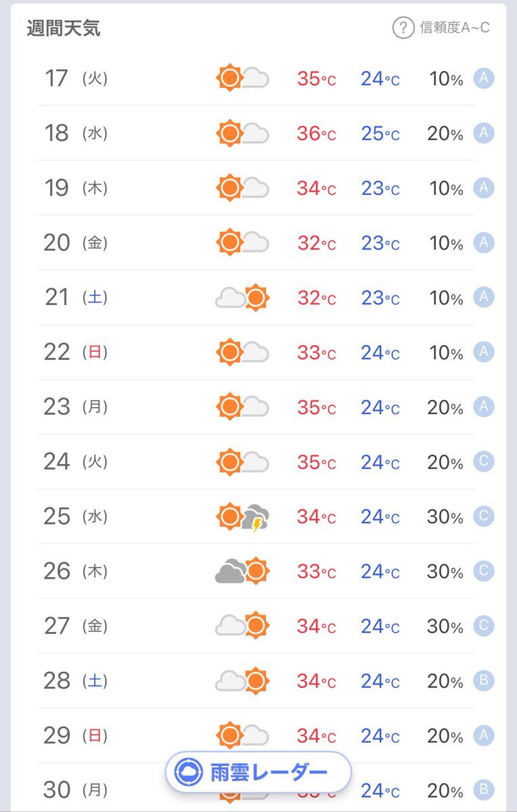Tap the 36°C high temperature on the 18th
This screenshot has height=812, width=517.
(316, 133)
